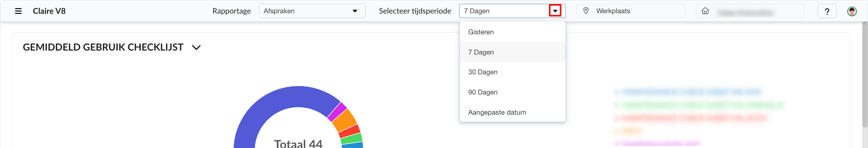Collapse the Gemiddeld Gebruik Checklijst section

click(196, 48)
